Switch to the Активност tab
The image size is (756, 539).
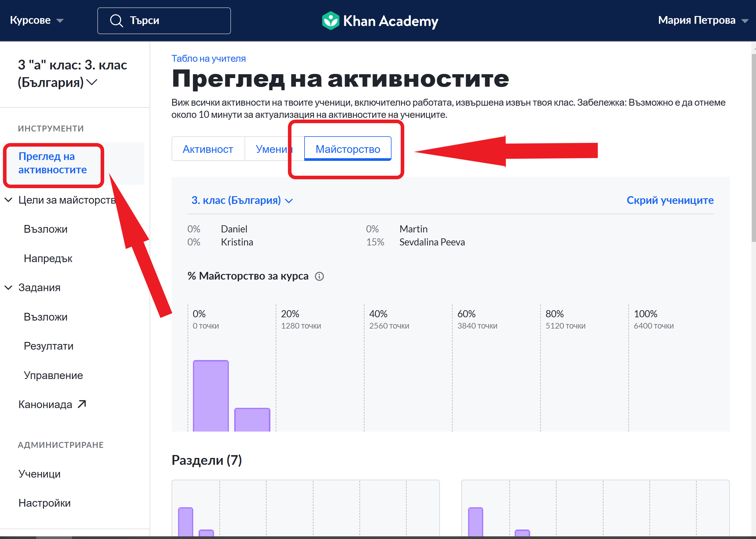click(x=208, y=149)
